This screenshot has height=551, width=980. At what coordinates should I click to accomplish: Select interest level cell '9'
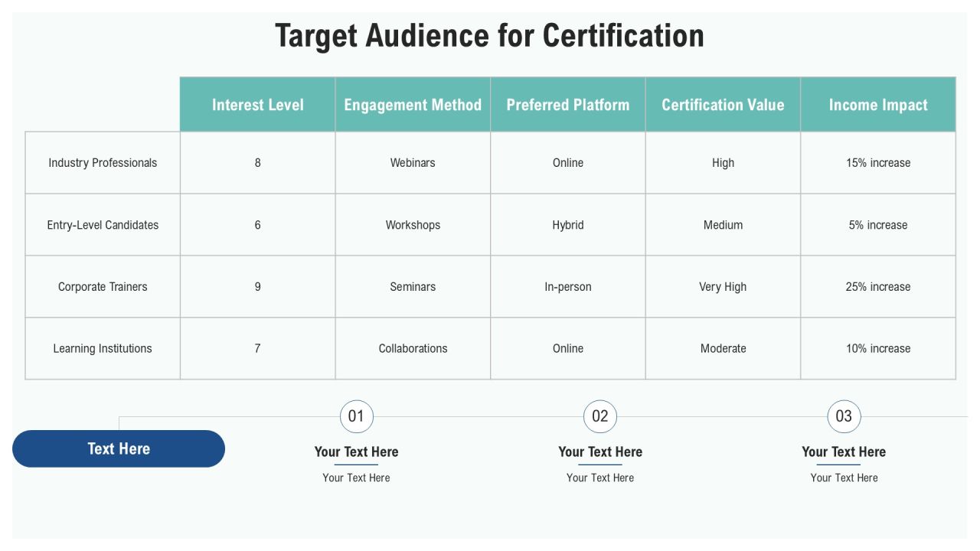258,287
